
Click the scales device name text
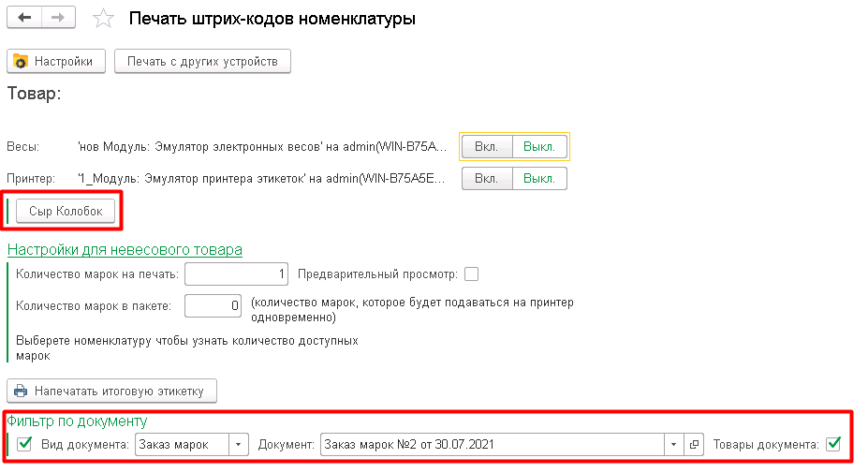tap(262, 147)
